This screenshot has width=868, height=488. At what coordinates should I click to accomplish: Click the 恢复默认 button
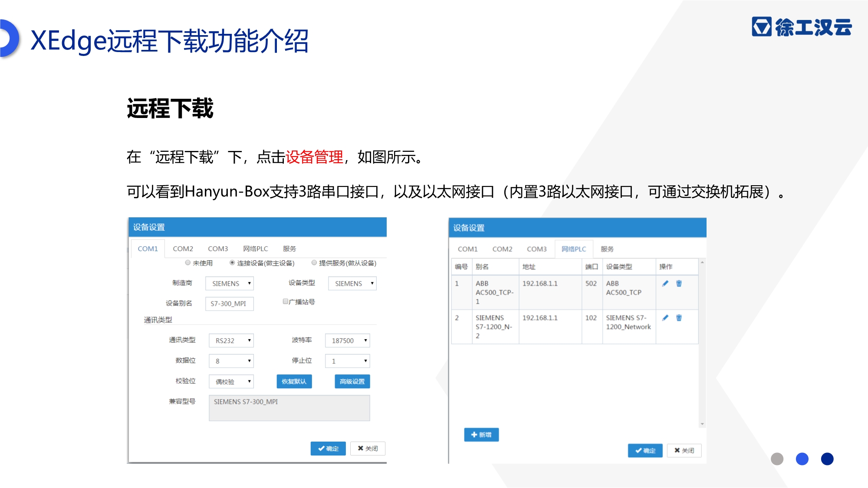294,381
